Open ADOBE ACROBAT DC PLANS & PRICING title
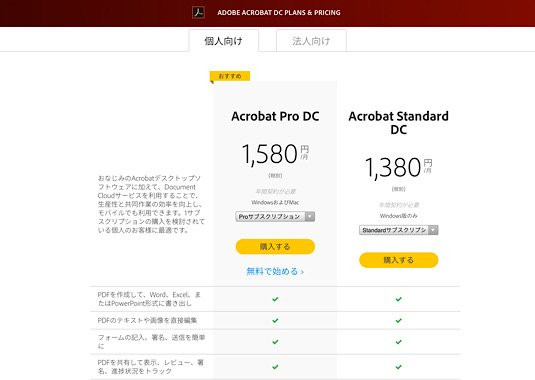Viewport: 535px width, 380px height. point(279,13)
